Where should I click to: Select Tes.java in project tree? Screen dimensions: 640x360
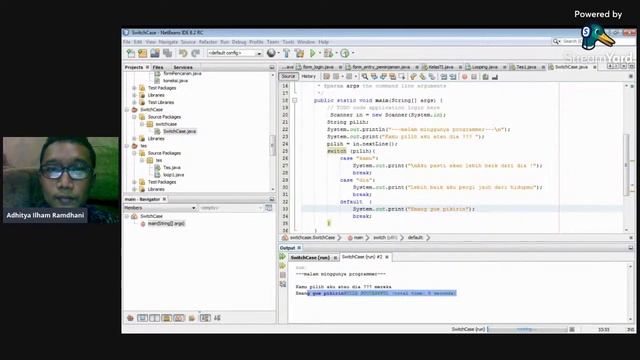point(172,168)
